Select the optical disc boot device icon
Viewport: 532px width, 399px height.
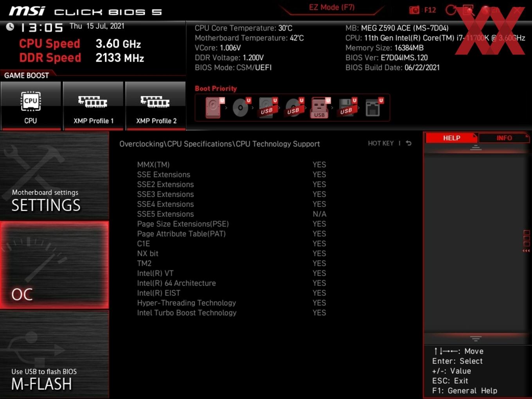tap(241, 108)
